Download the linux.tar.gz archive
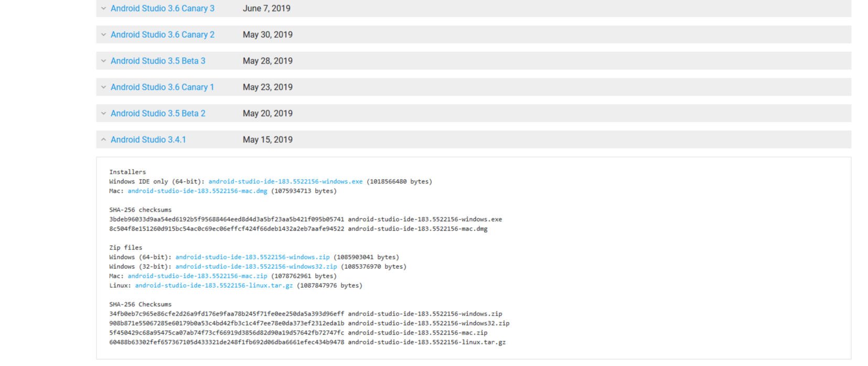868x366 pixels. point(214,286)
